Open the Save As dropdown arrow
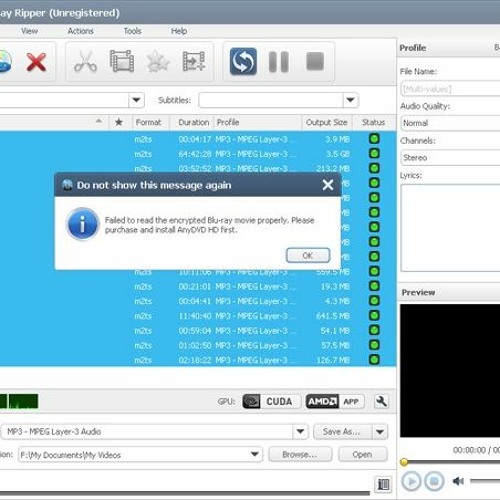The width and height of the screenshot is (500, 500). [380, 432]
